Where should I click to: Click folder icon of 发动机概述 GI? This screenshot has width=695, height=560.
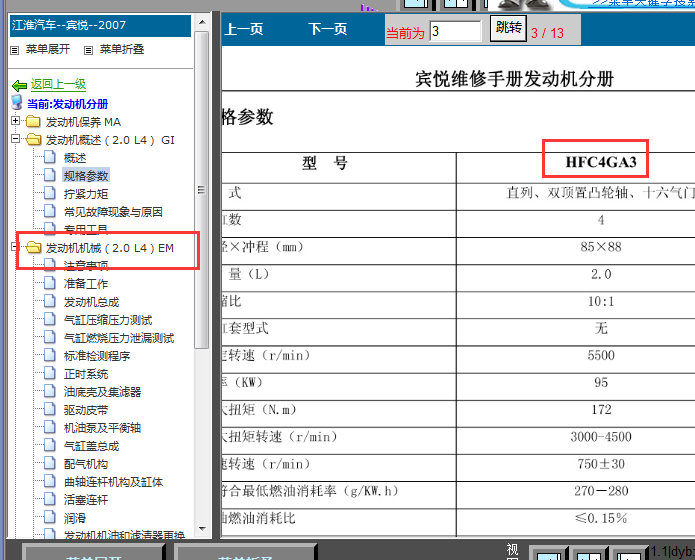coord(33,139)
